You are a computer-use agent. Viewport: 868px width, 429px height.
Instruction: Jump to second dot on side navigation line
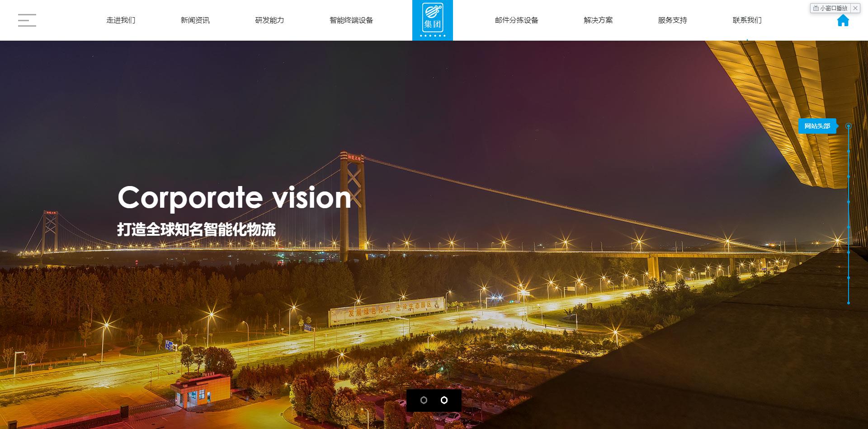pyautogui.click(x=849, y=151)
